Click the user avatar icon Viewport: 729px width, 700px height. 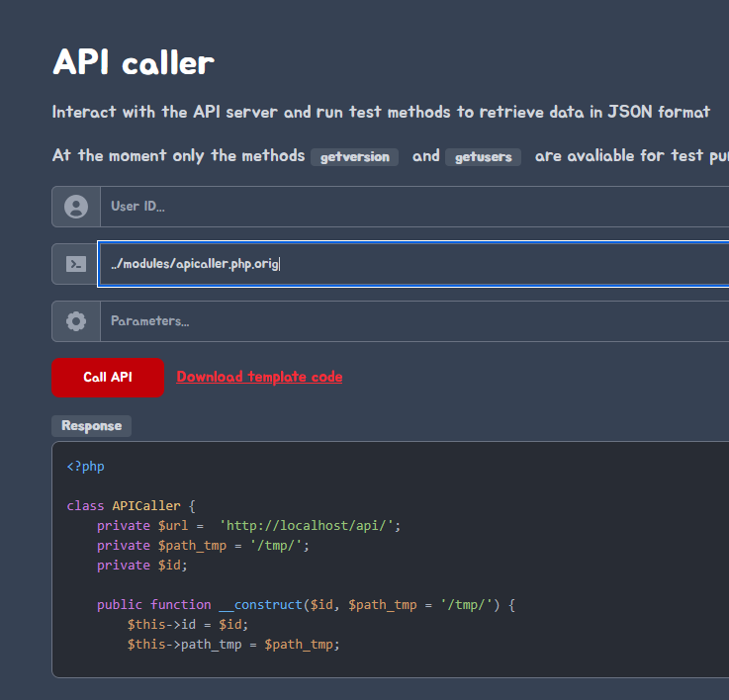(x=76, y=207)
